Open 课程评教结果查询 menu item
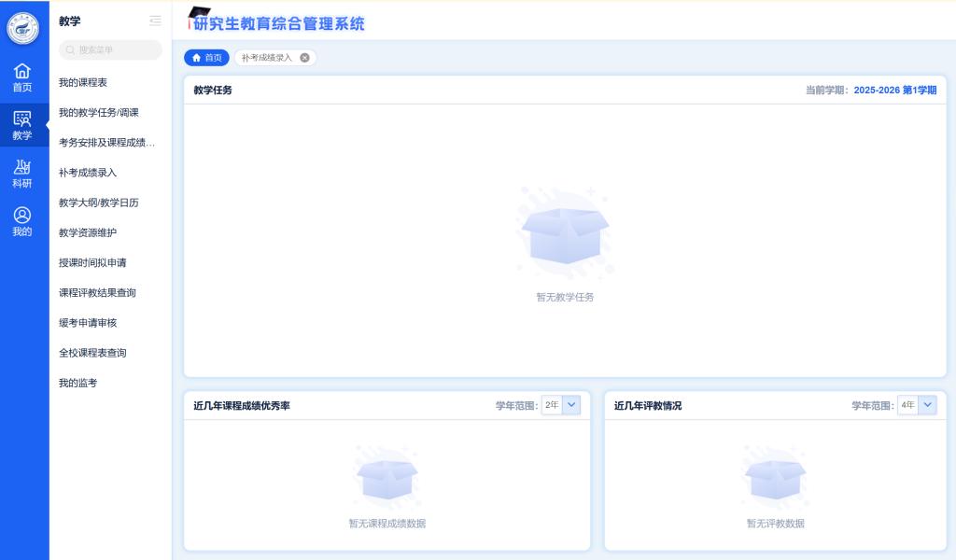The height and width of the screenshot is (560, 956). [x=97, y=293]
